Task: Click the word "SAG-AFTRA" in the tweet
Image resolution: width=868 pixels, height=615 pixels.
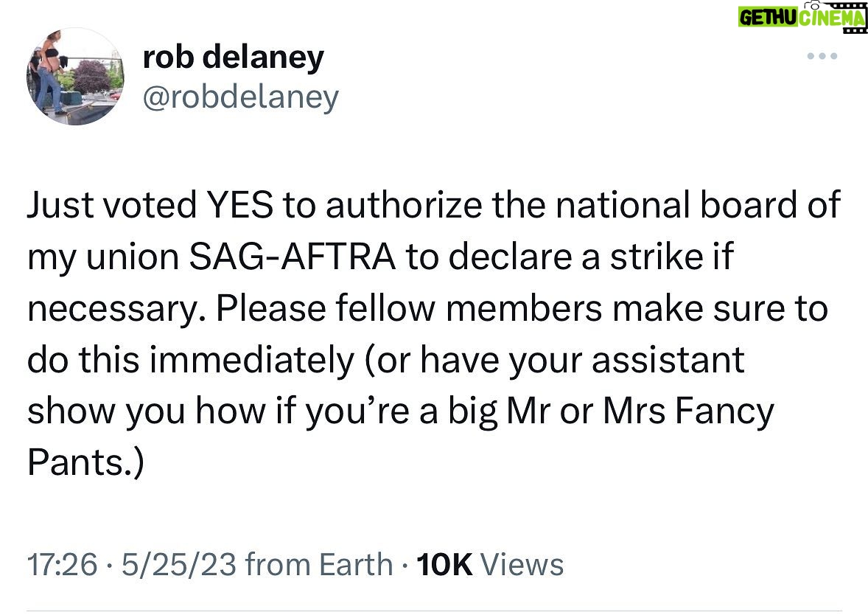Action: coord(293,257)
